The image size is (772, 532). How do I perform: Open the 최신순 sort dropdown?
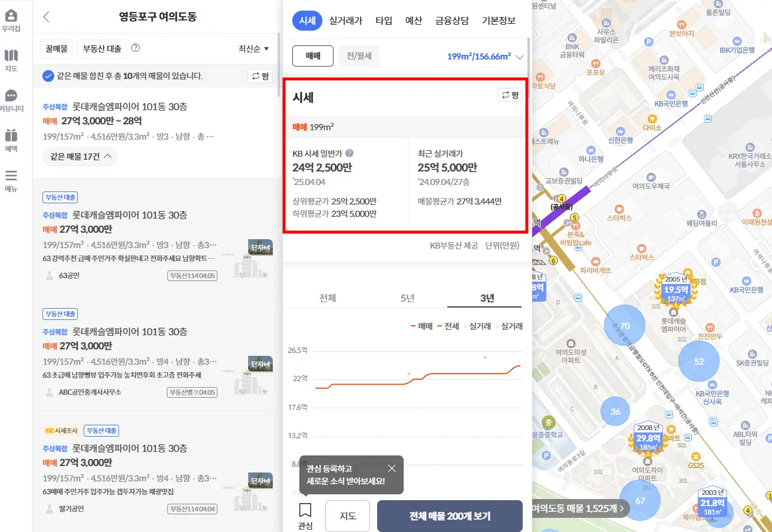click(x=253, y=49)
